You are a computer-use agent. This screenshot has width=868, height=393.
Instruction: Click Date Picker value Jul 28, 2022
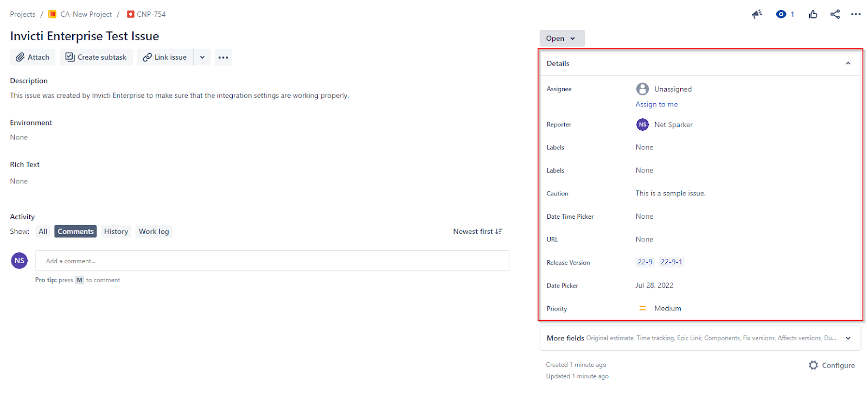654,285
